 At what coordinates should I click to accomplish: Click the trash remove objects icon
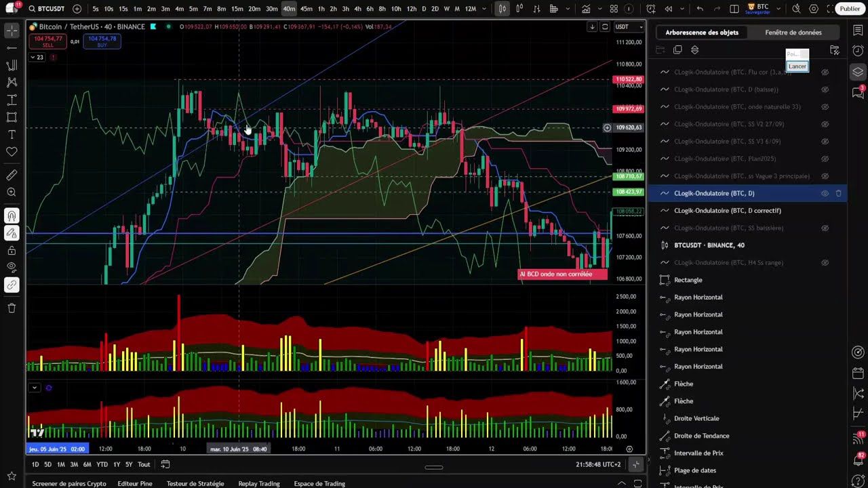coord(12,308)
